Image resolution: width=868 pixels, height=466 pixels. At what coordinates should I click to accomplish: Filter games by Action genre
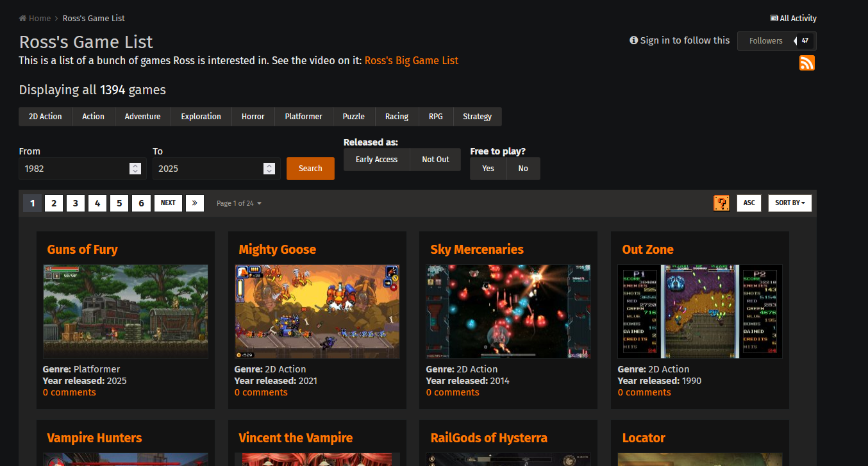click(93, 117)
